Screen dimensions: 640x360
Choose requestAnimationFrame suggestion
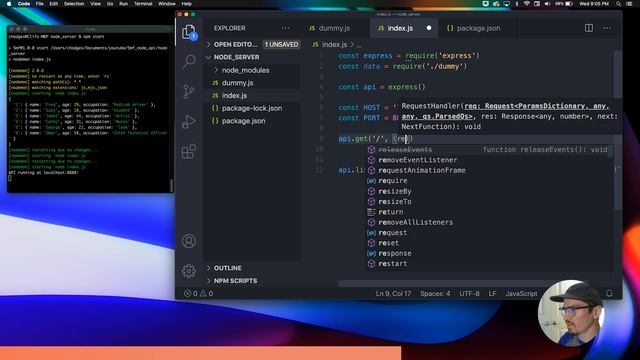[488, 170]
